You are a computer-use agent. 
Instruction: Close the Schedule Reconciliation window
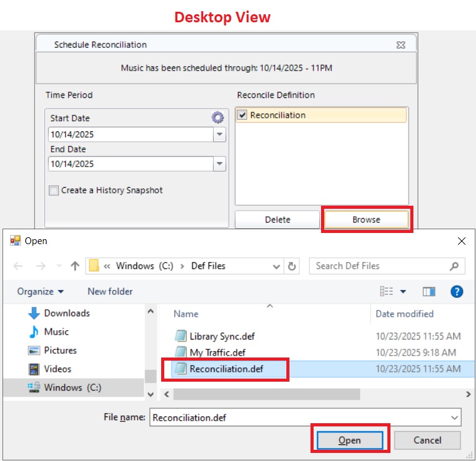(401, 45)
